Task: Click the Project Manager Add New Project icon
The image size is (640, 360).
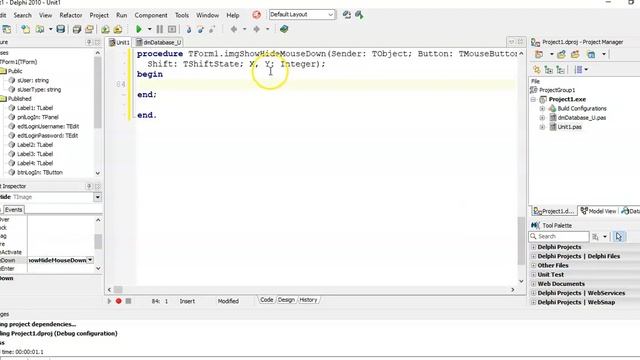Action: [561, 54]
